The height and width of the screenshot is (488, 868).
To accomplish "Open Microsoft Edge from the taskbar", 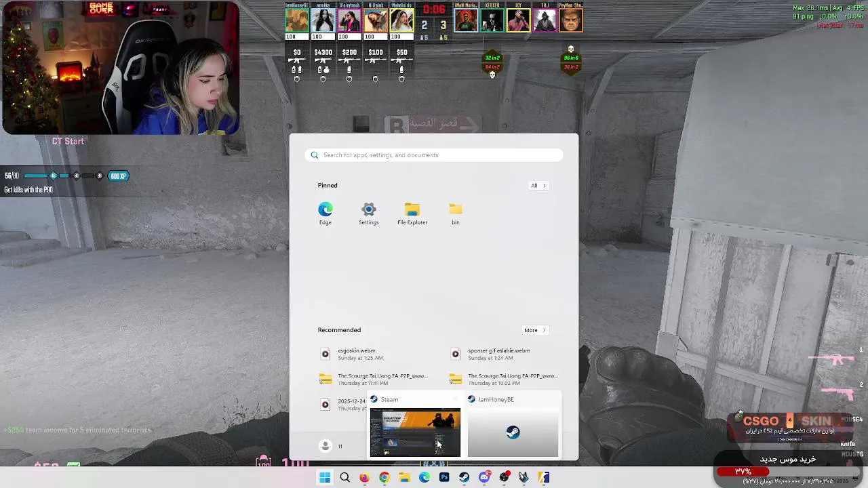I will click(x=425, y=478).
